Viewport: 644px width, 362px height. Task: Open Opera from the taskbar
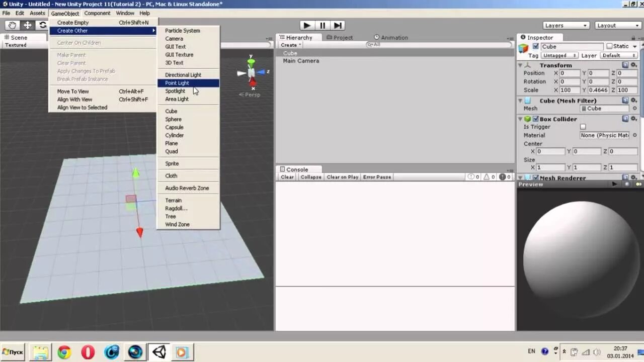[x=88, y=352]
